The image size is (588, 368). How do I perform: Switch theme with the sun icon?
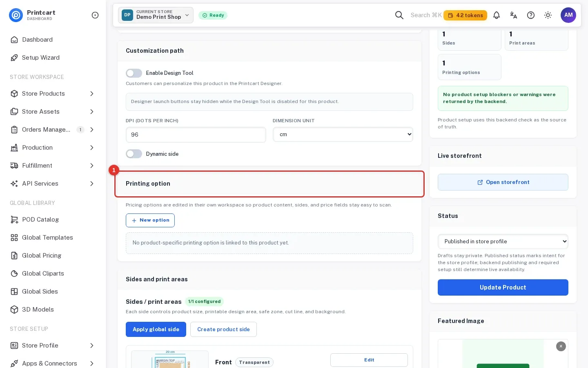point(548,15)
